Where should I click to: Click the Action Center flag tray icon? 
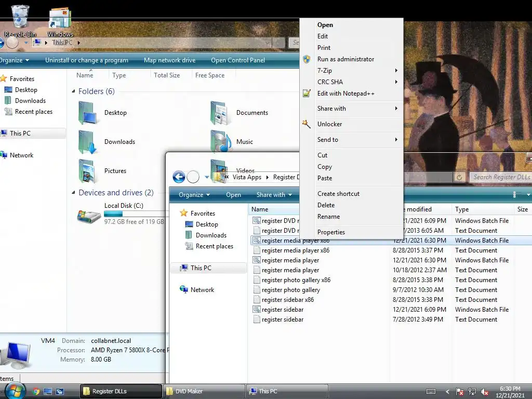coord(459,392)
